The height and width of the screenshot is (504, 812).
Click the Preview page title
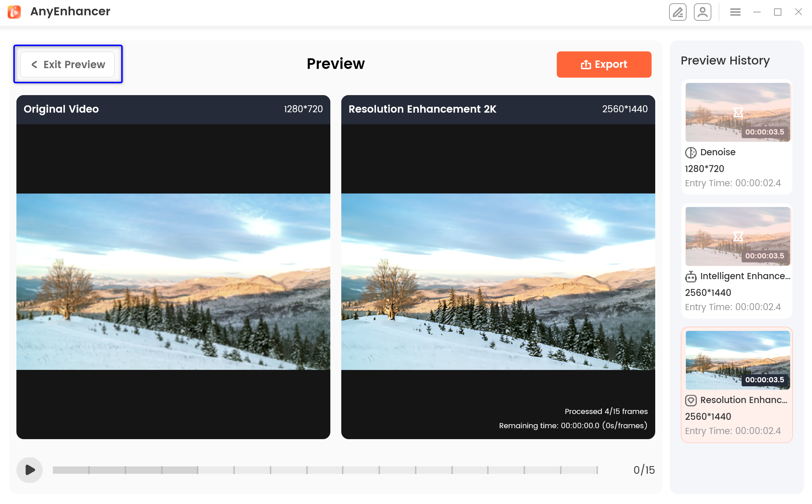click(x=335, y=64)
